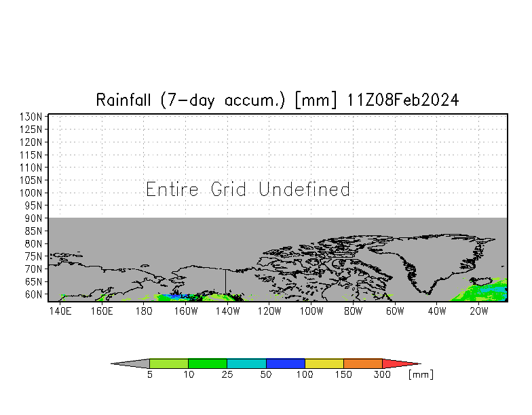This screenshot has width=532, height=415.
Task: Click the '40W' longitude label
Action: 437,311
